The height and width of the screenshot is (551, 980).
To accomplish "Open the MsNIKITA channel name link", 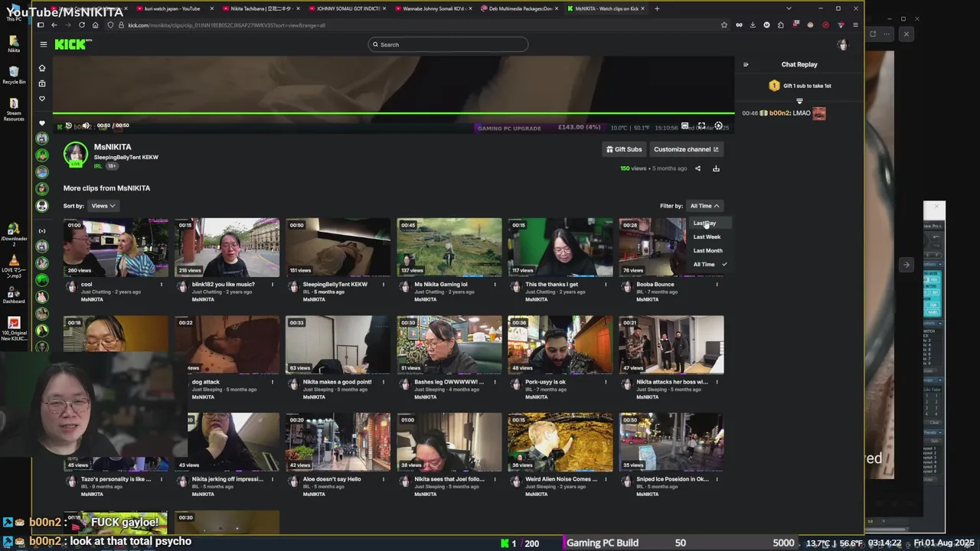I will [x=113, y=147].
